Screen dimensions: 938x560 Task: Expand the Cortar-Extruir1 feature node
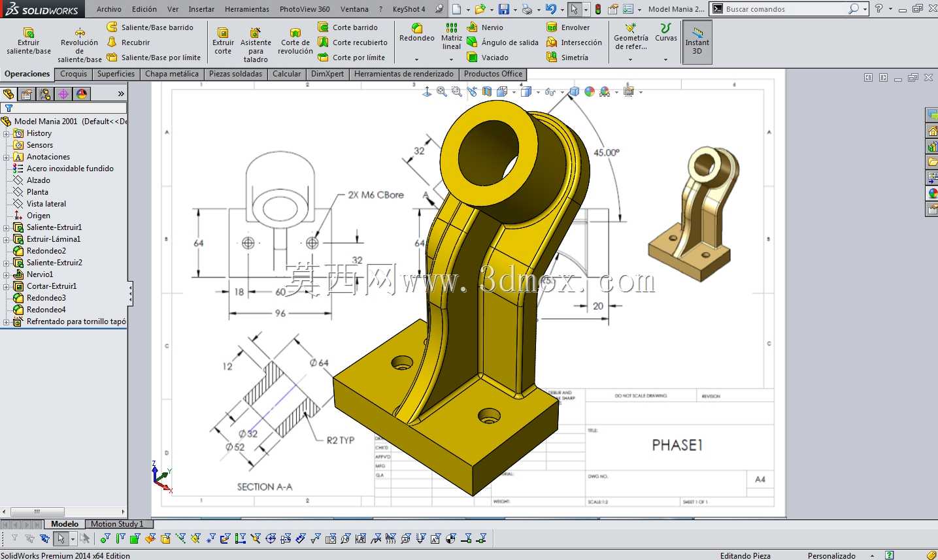[x=7, y=286]
